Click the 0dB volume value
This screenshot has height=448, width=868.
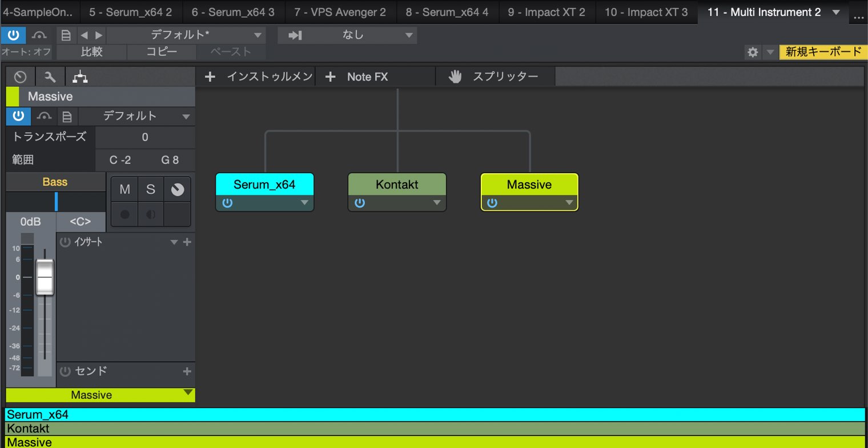[x=31, y=222]
